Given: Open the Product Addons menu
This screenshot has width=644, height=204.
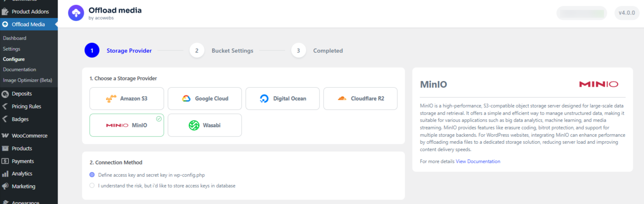Looking at the screenshot, I should (29, 12).
